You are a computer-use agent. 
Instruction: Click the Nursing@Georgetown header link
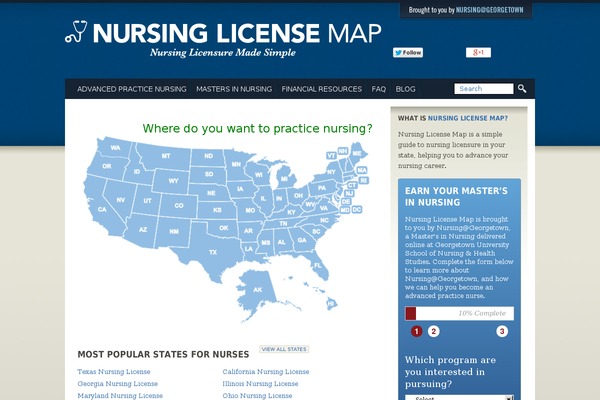point(489,10)
